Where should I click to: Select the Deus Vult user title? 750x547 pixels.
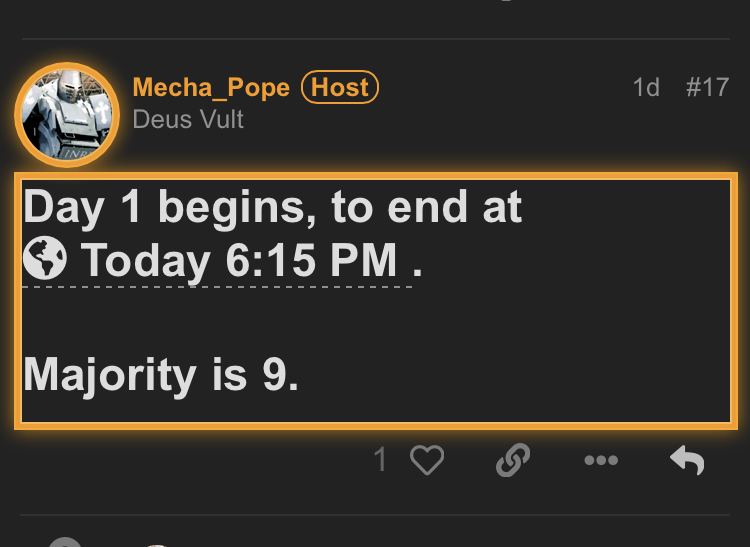(x=188, y=119)
